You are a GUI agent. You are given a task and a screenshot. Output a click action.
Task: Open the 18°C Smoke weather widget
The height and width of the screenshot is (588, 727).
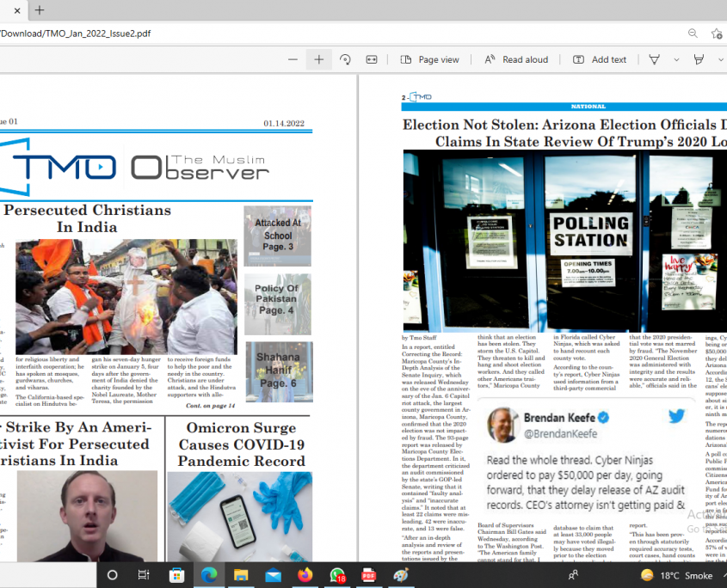tap(676, 575)
